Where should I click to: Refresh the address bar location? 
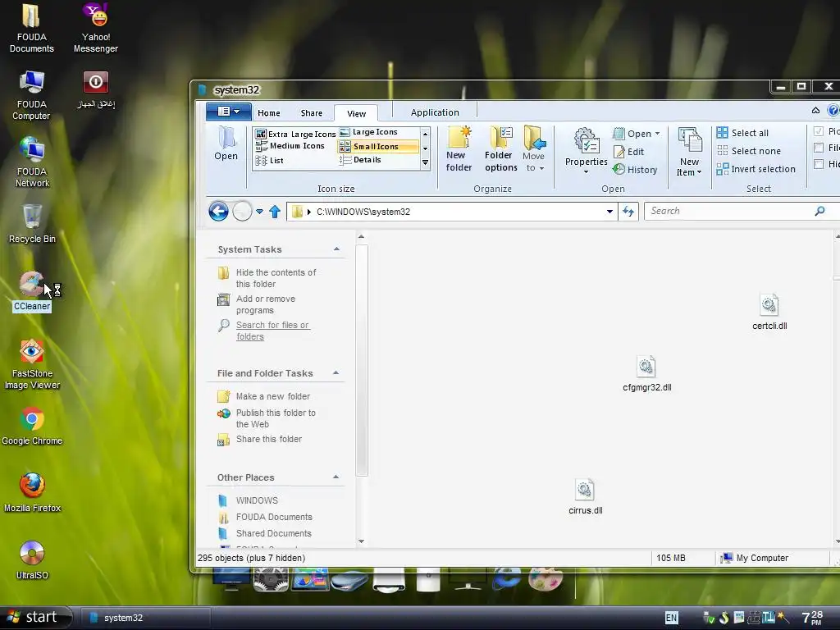click(x=628, y=212)
